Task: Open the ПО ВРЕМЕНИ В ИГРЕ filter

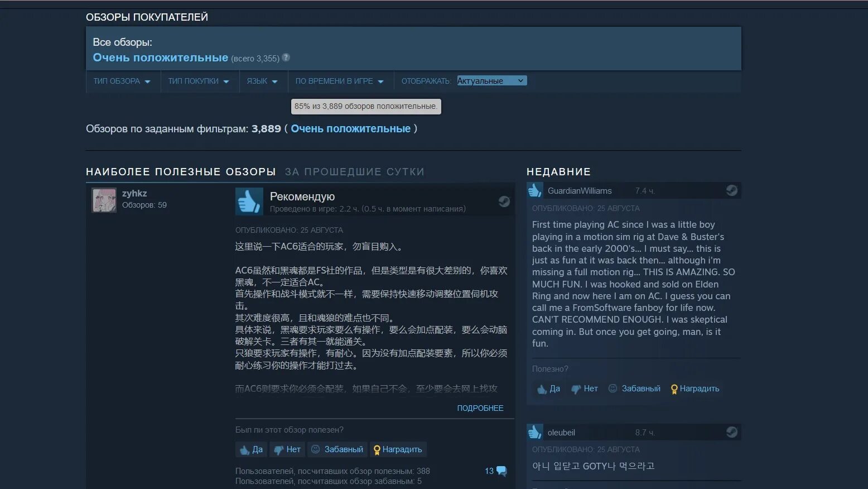Action: 339,81
